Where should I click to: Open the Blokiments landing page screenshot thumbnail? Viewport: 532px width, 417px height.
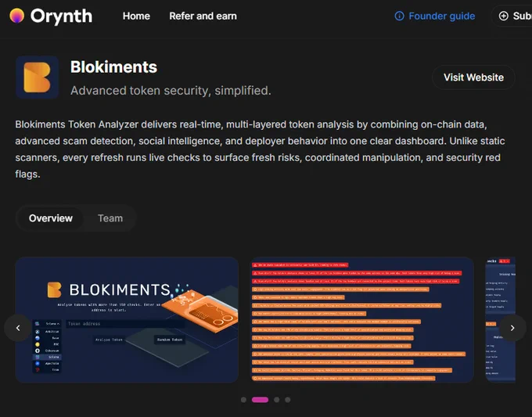(127, 320)
